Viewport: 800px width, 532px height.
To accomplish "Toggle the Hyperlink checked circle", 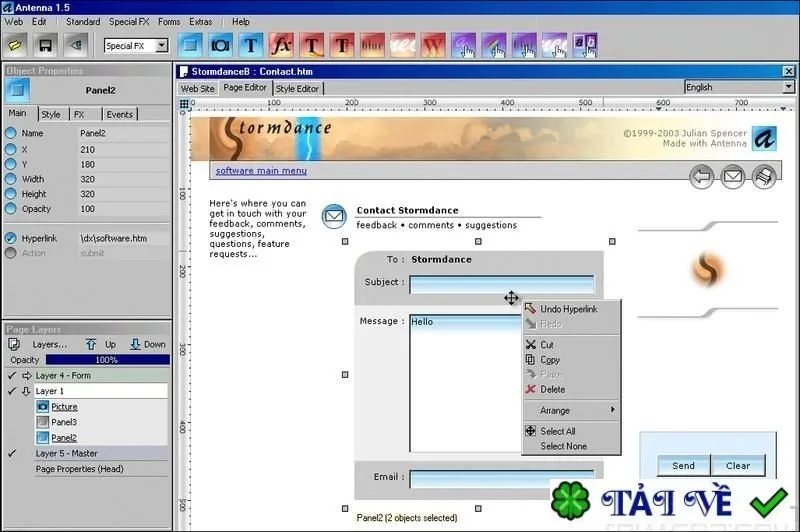I will coord(11,238).
